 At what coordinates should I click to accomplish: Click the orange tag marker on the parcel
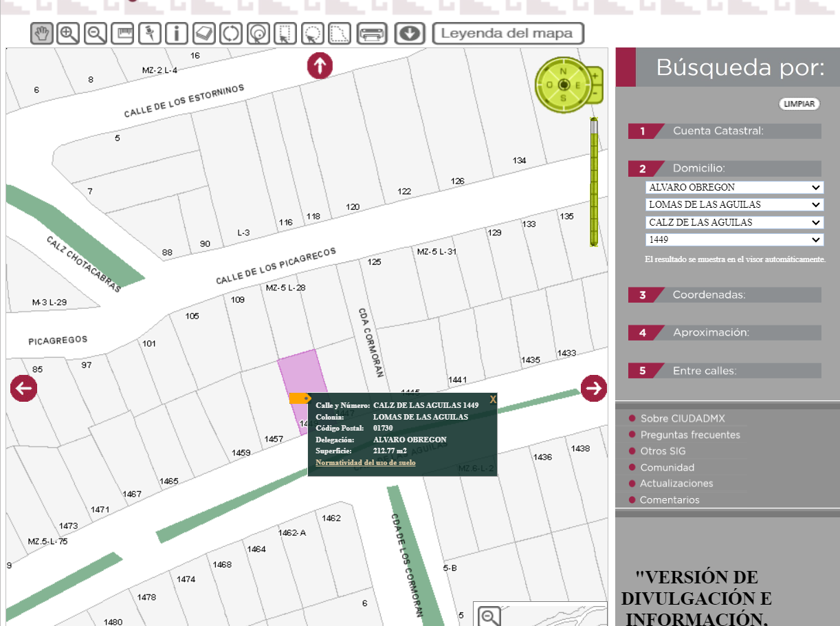pyautogui.click(x=300, y=398)
